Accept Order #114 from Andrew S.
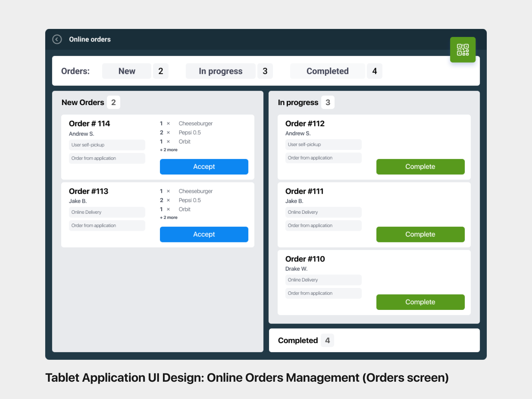532x399 pixels. [x=204, y=167]
